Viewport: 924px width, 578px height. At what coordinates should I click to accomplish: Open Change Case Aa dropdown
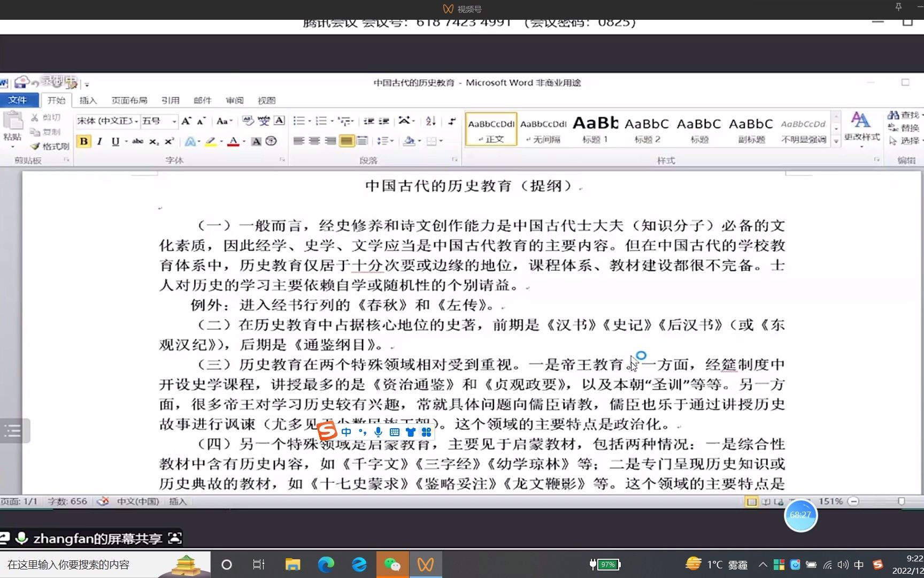pyautogui.click(x=224, y=121)
